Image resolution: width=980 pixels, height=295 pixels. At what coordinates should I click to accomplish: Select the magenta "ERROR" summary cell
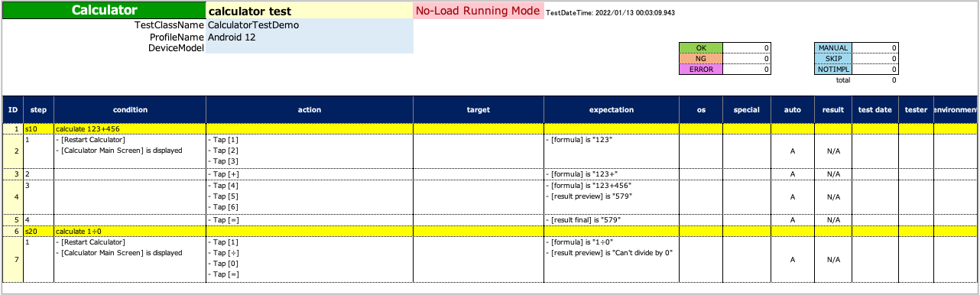click(701, 70)
